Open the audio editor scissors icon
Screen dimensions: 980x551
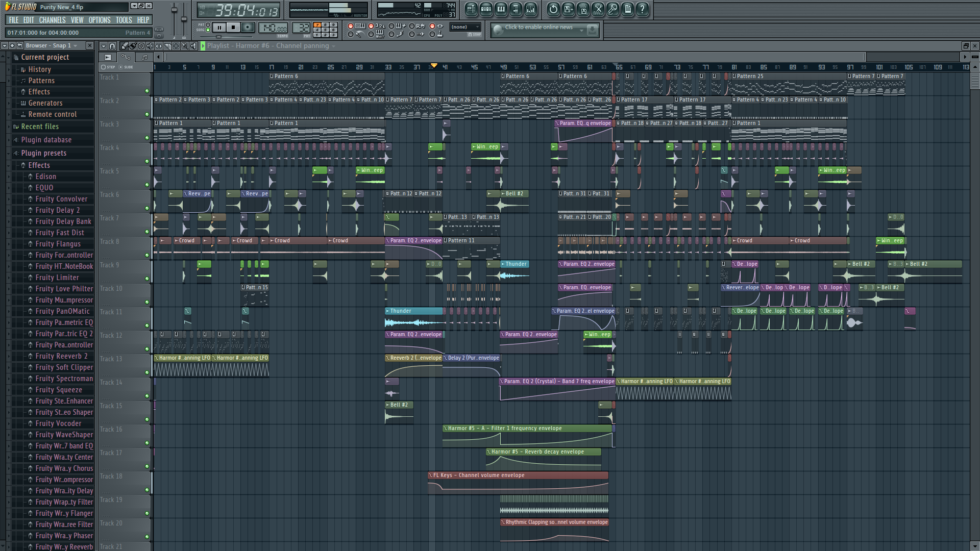coord(598,9)
